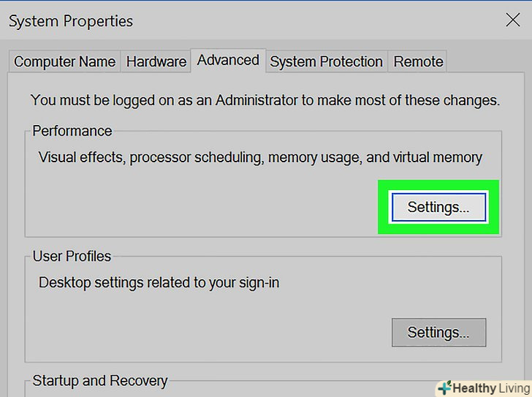Image resolution: width=532 pixels, height=397 pixels.
Task: Go to the System Protection tab
Action: point(326,62)
